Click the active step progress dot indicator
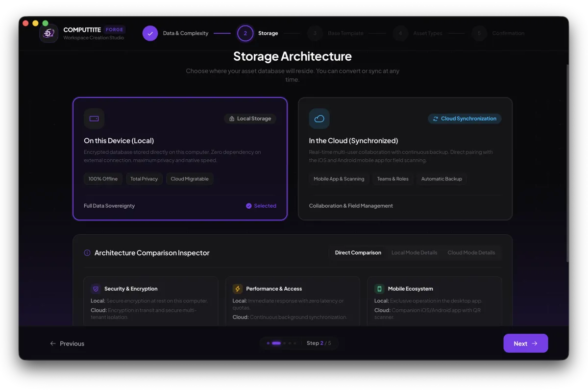588x392 pixels. click(276, 343)
